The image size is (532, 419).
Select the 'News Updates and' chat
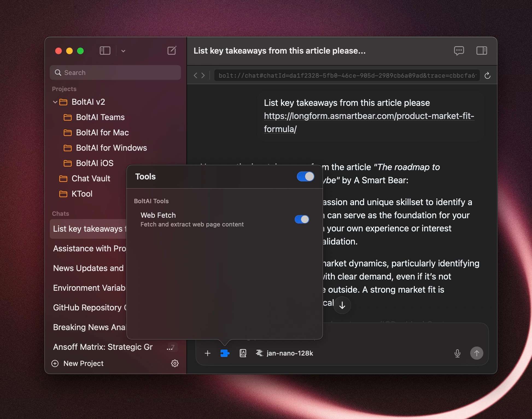click(x=88, y=268)
